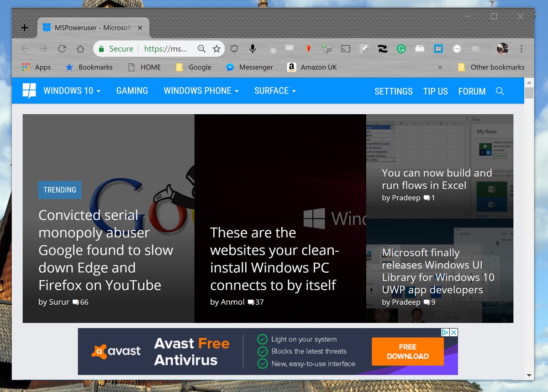Click the Secure padlock site info
The image size is (548, 392).
(x=116, y=49)
